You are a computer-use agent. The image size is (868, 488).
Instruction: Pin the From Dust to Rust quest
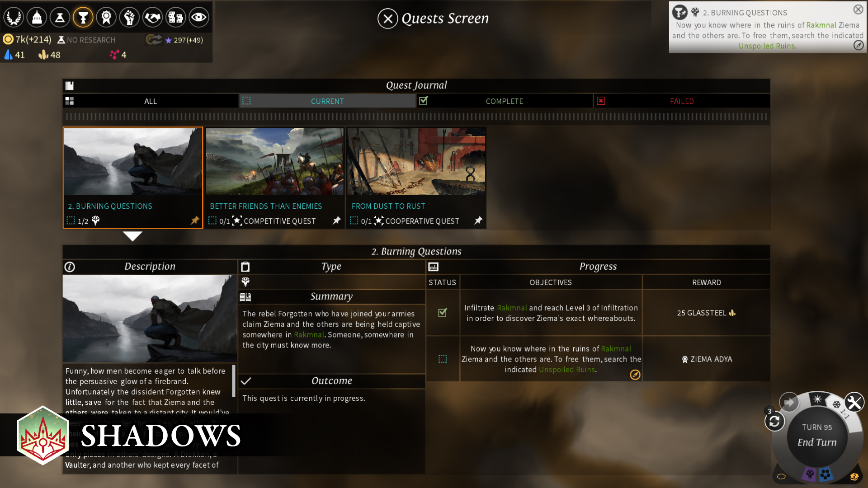pos(478,221)
